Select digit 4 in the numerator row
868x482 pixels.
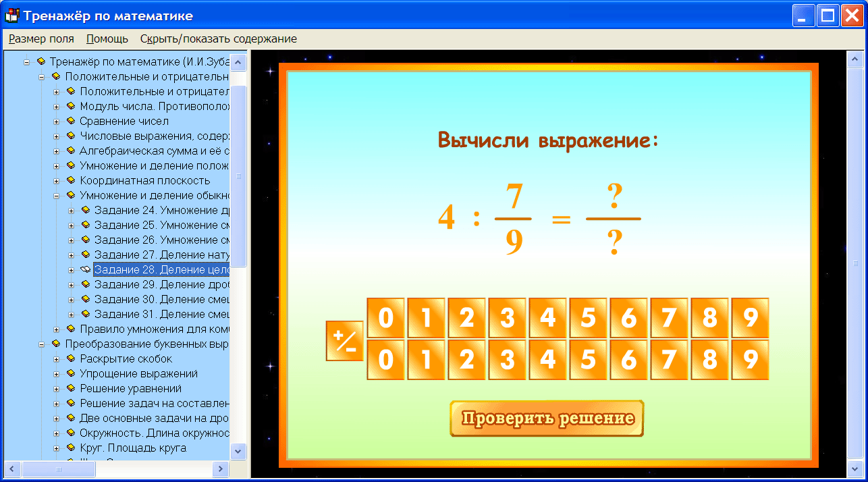pyautogui.click(x=547, y=317)
